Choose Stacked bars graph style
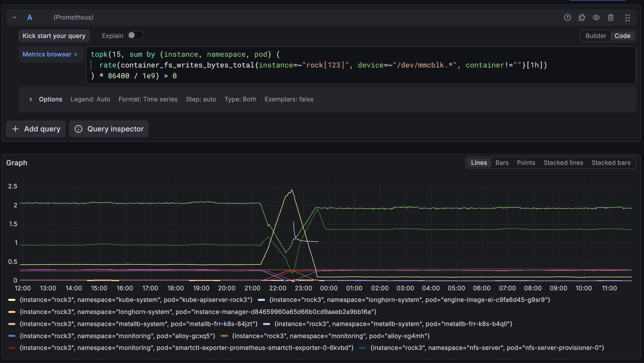Image resolution: width=644 pixels, height=363 pixels. pos(611,163)
